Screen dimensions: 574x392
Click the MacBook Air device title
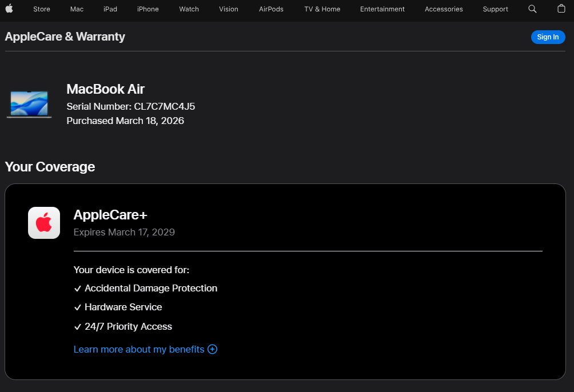coord(105,89)
